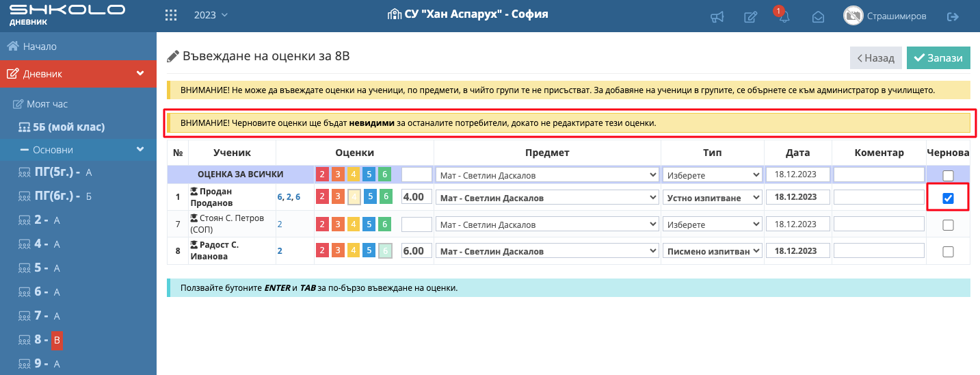Screen dimensions: 980x375
Task: Click the logout icon
Action: 953,16
